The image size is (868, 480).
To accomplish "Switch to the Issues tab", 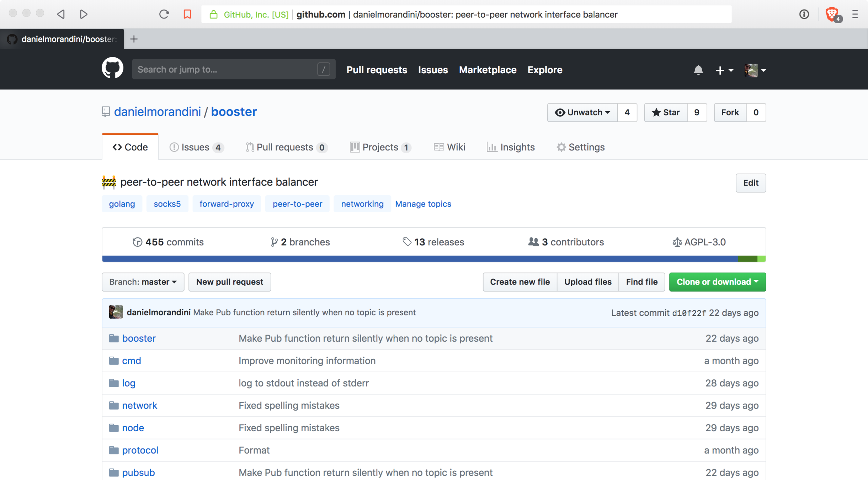I will pyautogui.click(x=196, y=147).
